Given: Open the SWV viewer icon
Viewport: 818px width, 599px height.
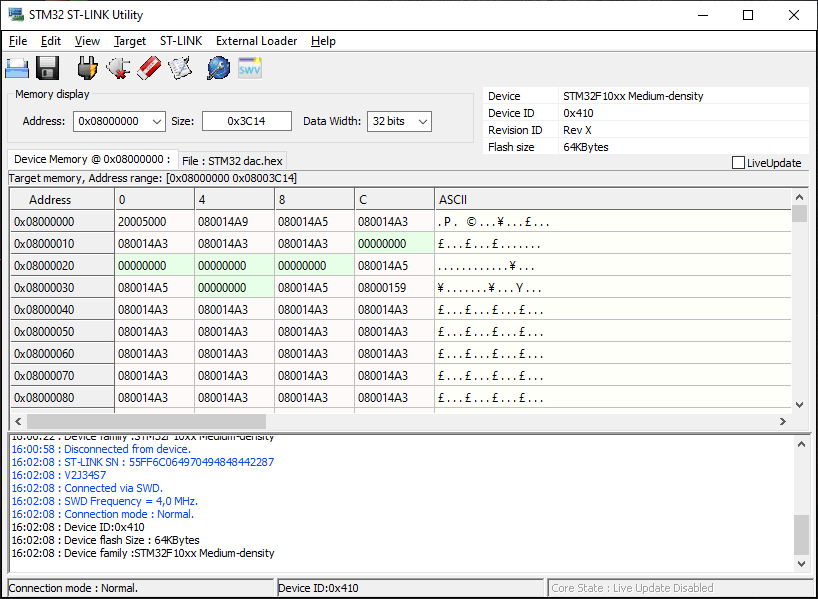Looking at the screenshot, I should [249, 68].
